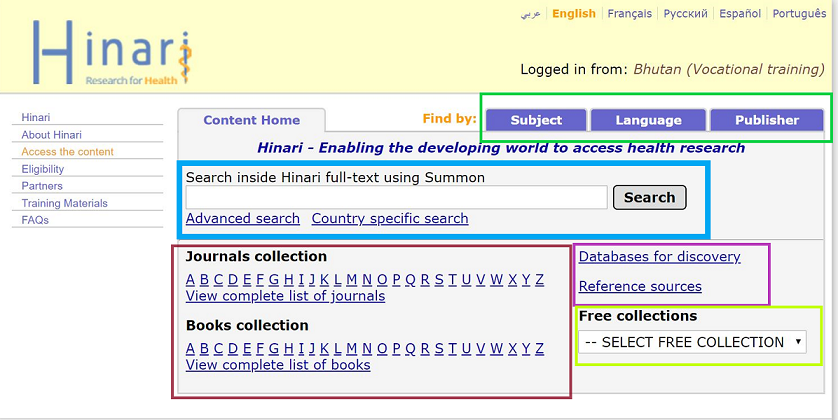Image resolution: width=838 pixels, height=420 pixels.
Task: Click 'Bhutan (Vocational training)' login text
Action: tap(729, 69)
